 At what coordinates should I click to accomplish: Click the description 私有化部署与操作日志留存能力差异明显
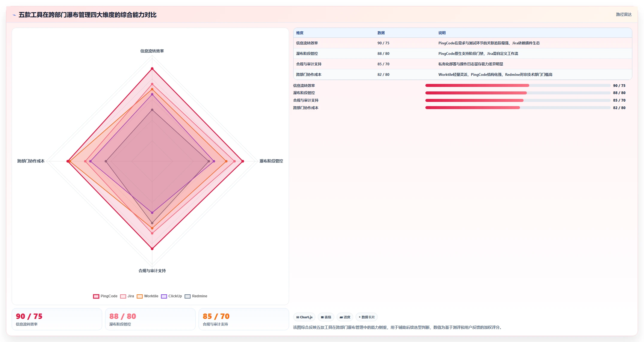tap(471, 64)
